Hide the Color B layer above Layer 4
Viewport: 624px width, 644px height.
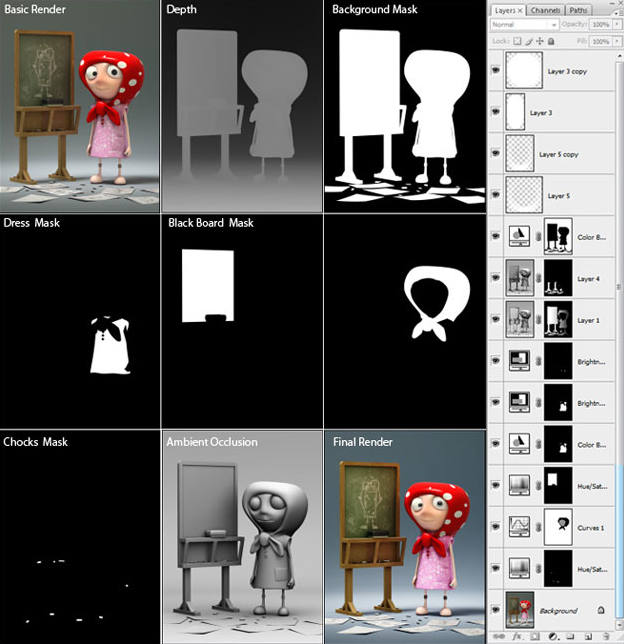[496, 236]
